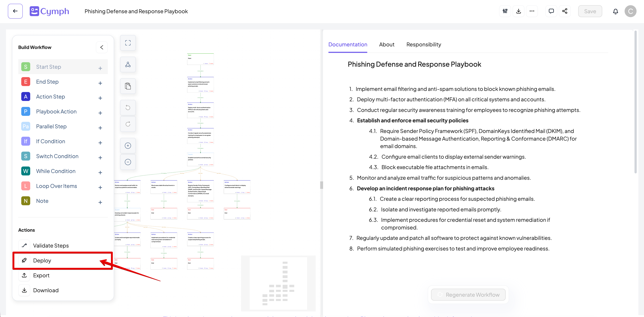This screenshot has height=317, width=644.
Task: Zoom in using the plus circle icon
Action: [x=128, y=146]
